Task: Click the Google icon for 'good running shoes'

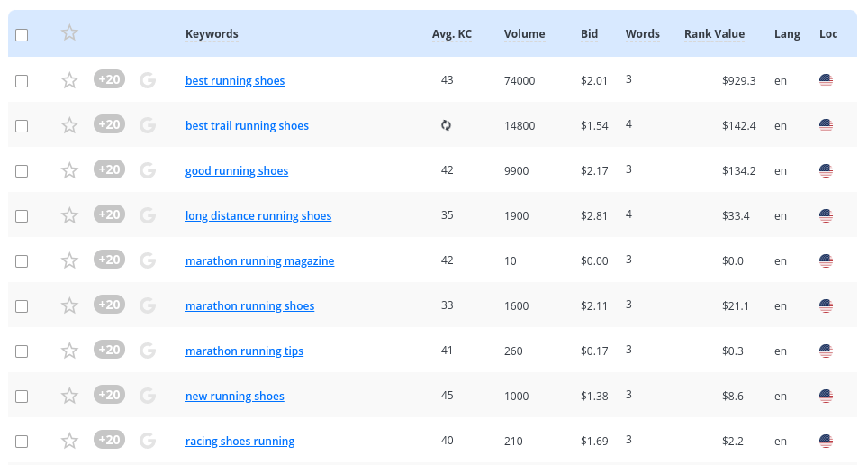Action: tap(148, 170)
